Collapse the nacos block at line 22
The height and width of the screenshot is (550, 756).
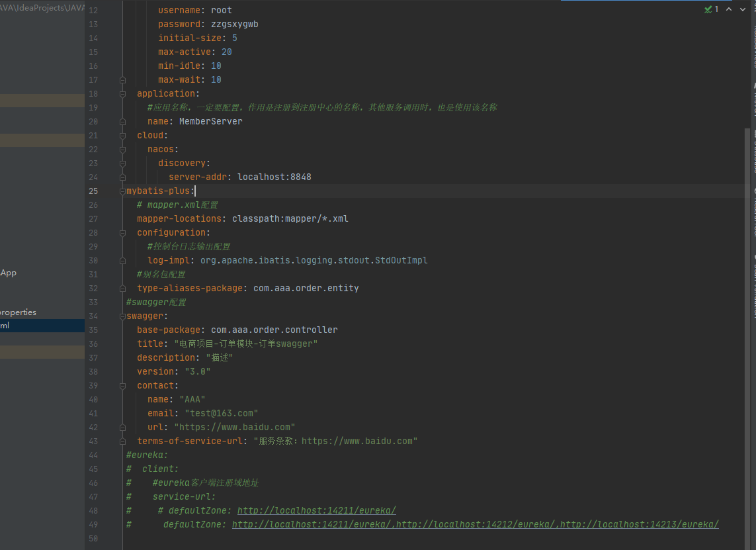tap(122, 150)
